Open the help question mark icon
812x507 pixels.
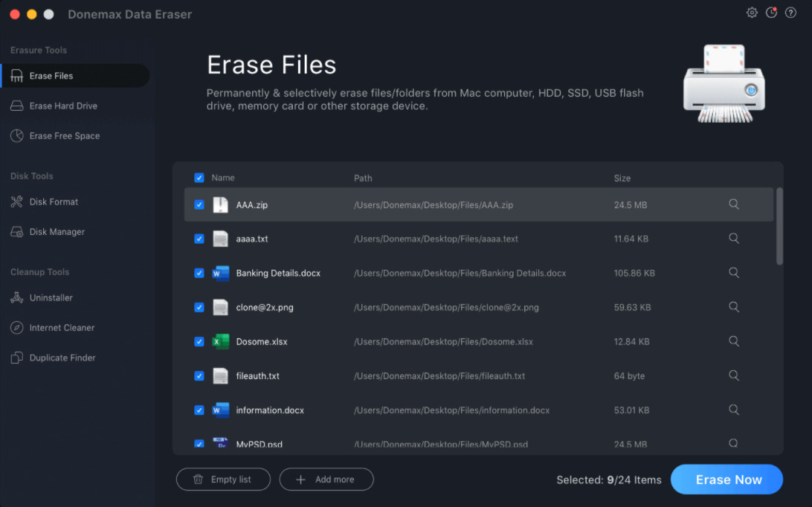[x=790, y=13]
